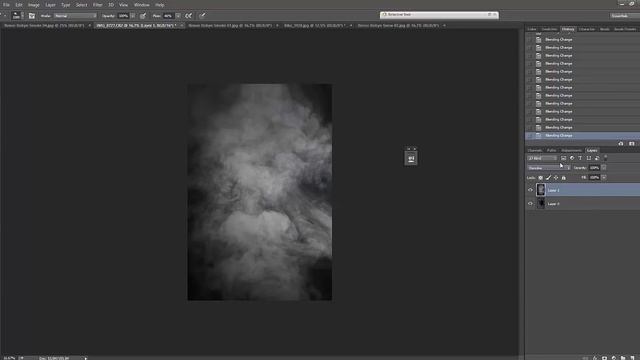Screen dimensions: 640x360
Task: Open the brush Mode dropdown
Action: [76, 16]
